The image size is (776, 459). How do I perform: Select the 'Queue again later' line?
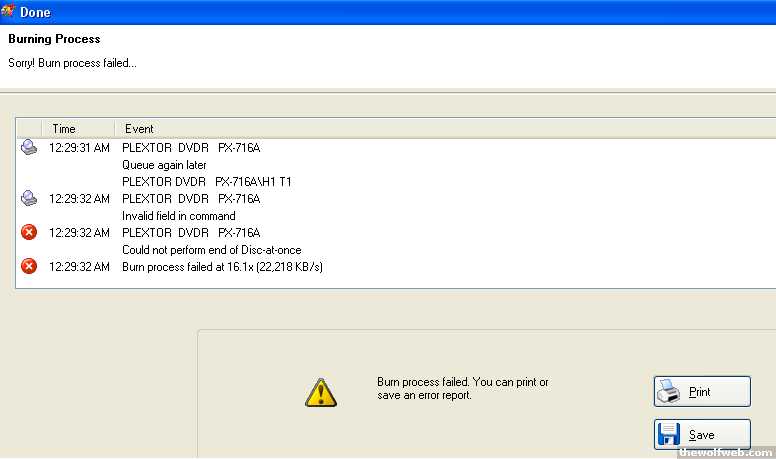pos(164,165)
